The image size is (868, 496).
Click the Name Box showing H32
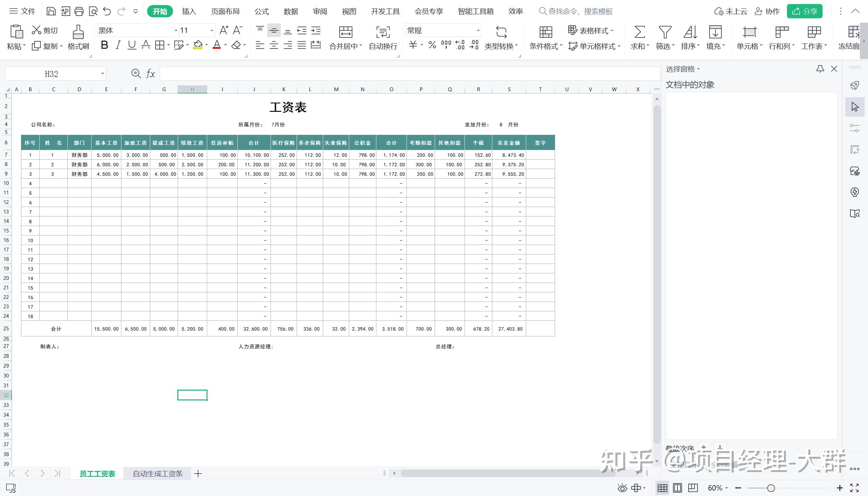52,74
